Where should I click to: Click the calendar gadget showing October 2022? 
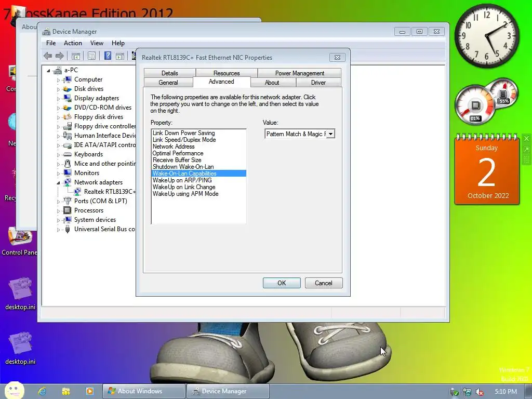[487, 170]
